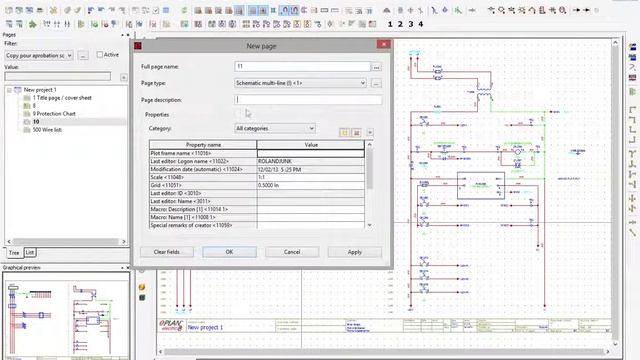Image resolution: width=640 pixels, height=360 pixels.
Task: Click the Cancel button
Action: (292, 252)
